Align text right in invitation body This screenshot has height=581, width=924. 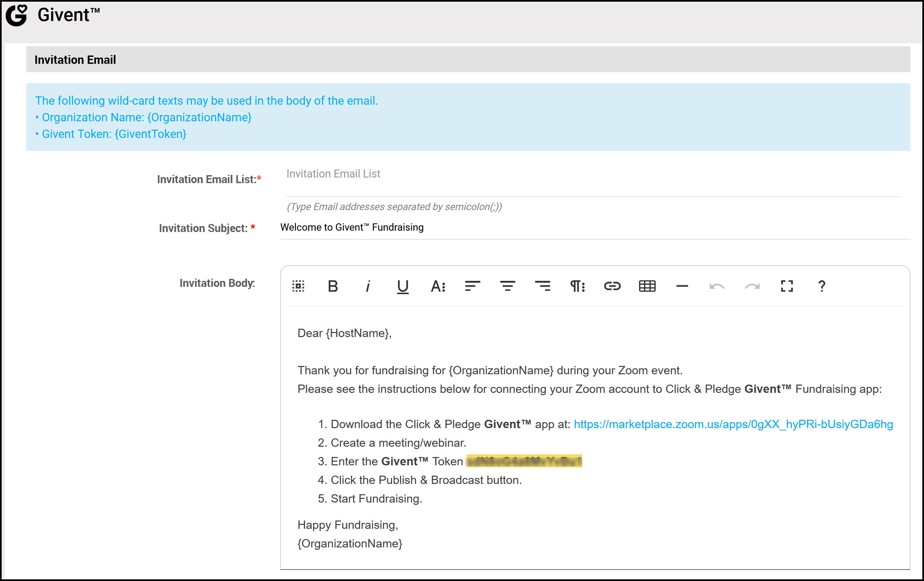(x=543, y=286)
